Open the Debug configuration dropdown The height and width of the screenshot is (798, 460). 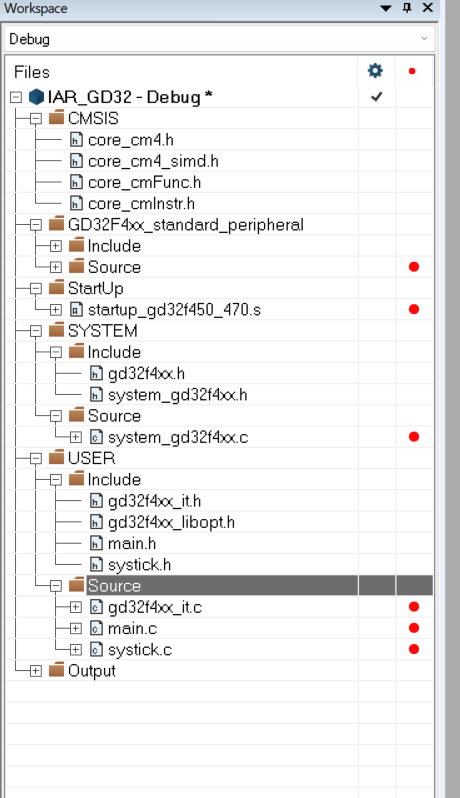click(220, 39)
